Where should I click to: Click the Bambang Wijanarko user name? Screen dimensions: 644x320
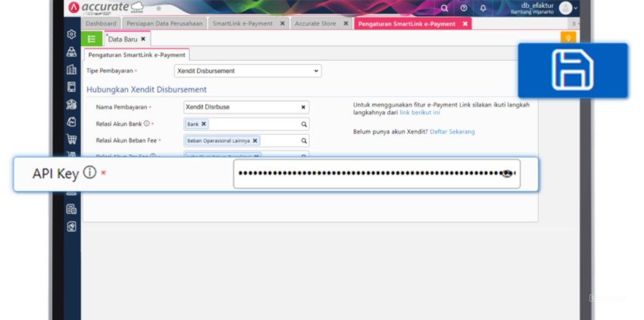532,12
